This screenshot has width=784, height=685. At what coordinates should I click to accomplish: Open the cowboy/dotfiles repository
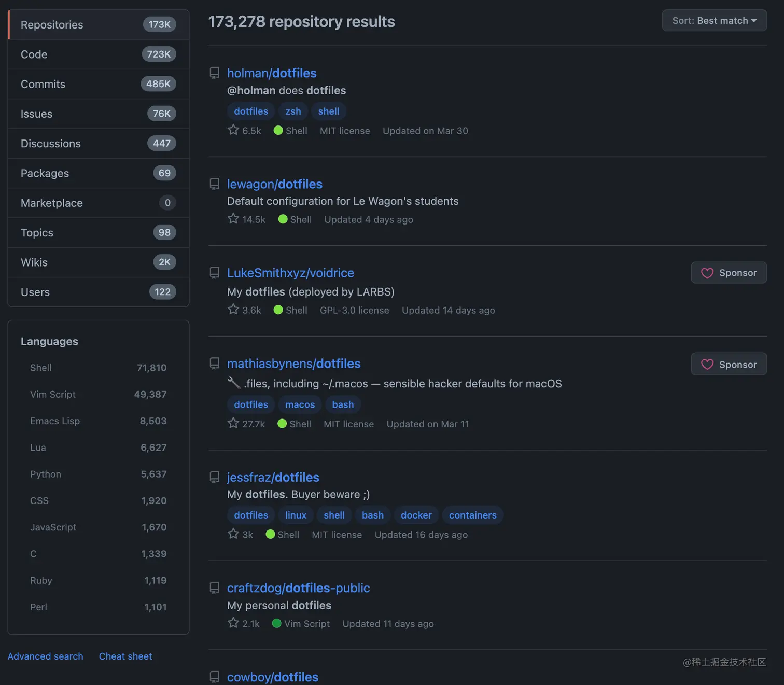coord(273,677)
